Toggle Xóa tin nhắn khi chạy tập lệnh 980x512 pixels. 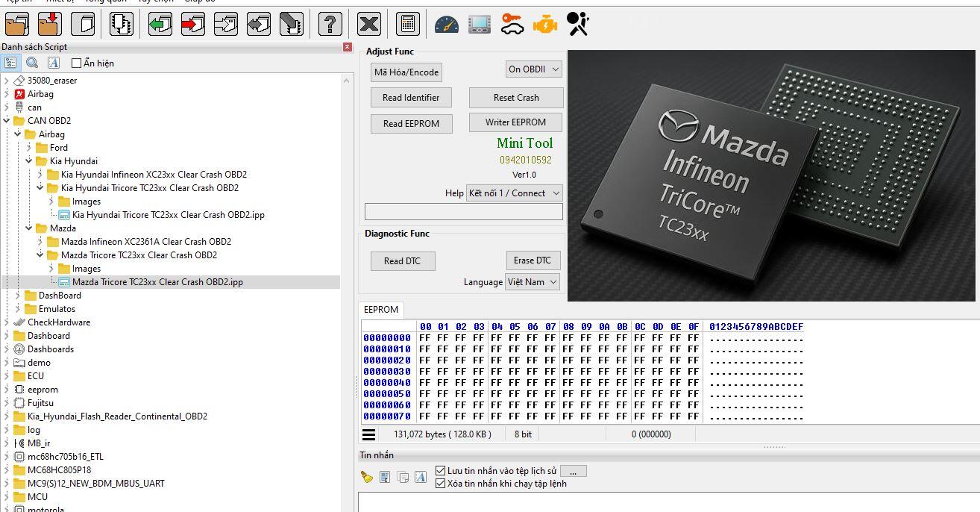440,484
